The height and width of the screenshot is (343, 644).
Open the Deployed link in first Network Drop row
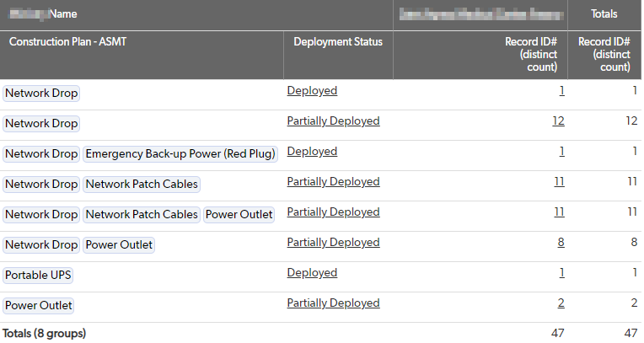pos(312,91)
